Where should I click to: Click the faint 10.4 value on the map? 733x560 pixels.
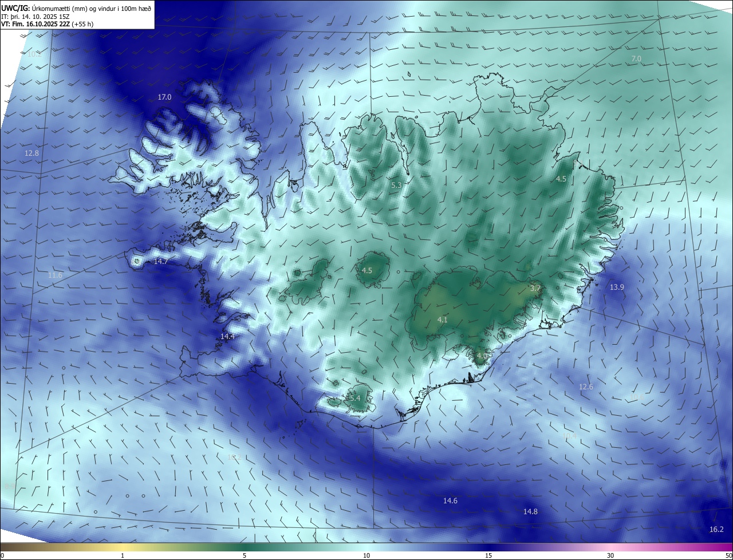(570, 436)
